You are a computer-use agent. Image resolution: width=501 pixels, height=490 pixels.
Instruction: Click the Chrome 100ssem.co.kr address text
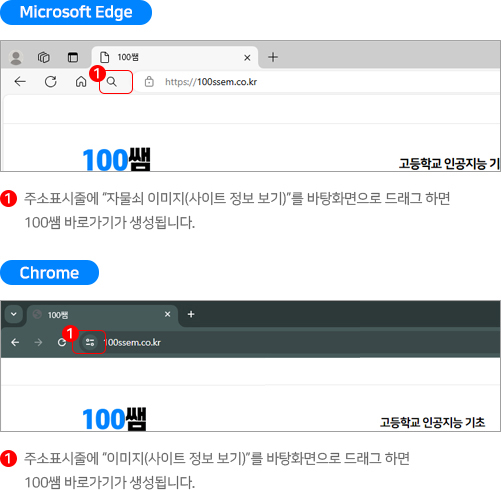tap(133, 342)
